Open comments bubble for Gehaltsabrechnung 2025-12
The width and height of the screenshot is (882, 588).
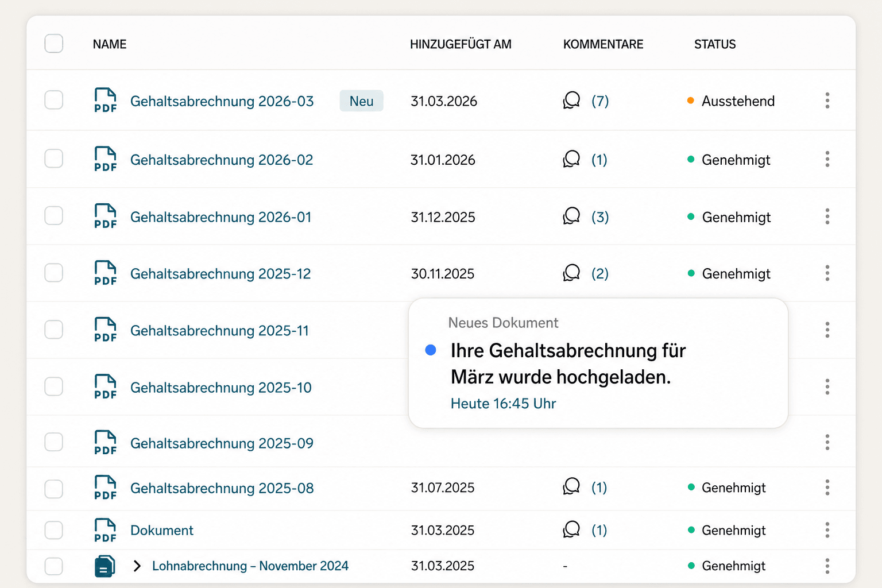(571, 273)
